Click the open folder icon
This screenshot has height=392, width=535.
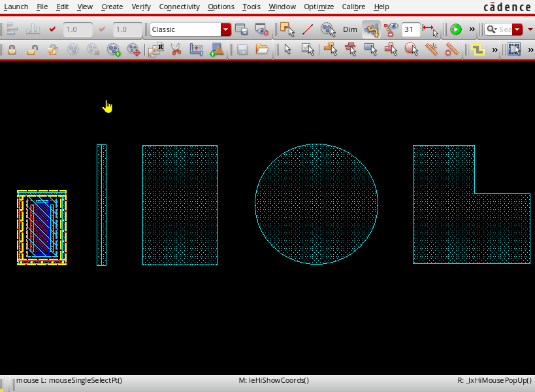coord(262,49)
